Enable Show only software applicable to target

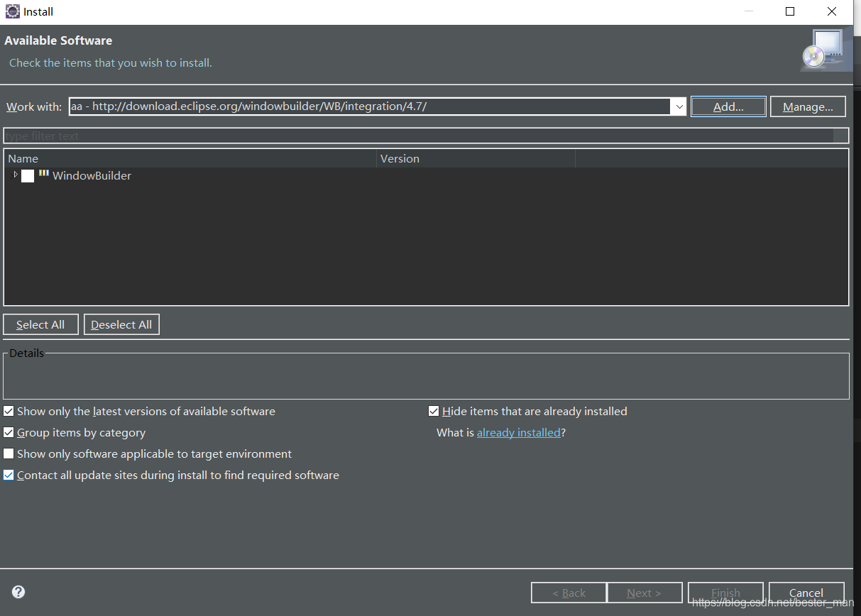9,453
